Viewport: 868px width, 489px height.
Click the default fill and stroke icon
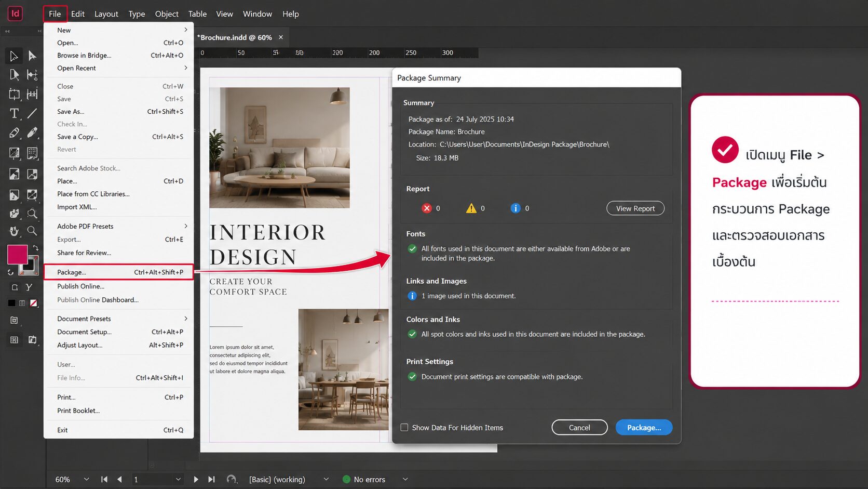pos(10,272)
